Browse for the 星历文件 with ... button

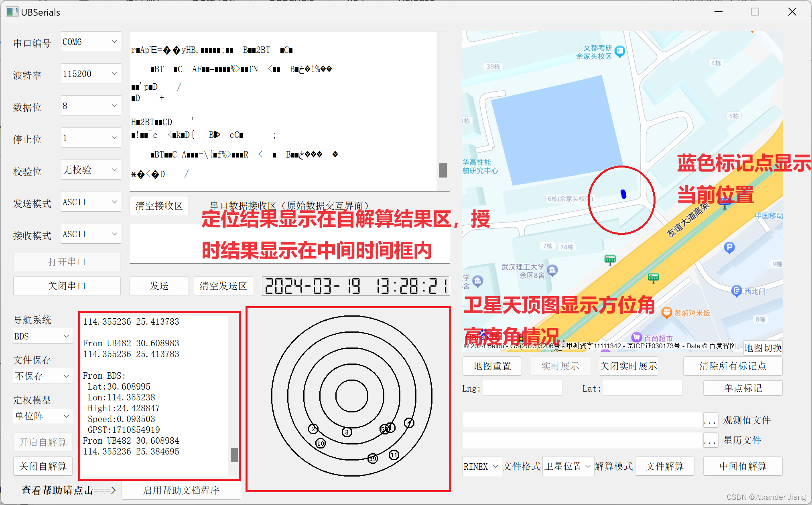(710, 440)
